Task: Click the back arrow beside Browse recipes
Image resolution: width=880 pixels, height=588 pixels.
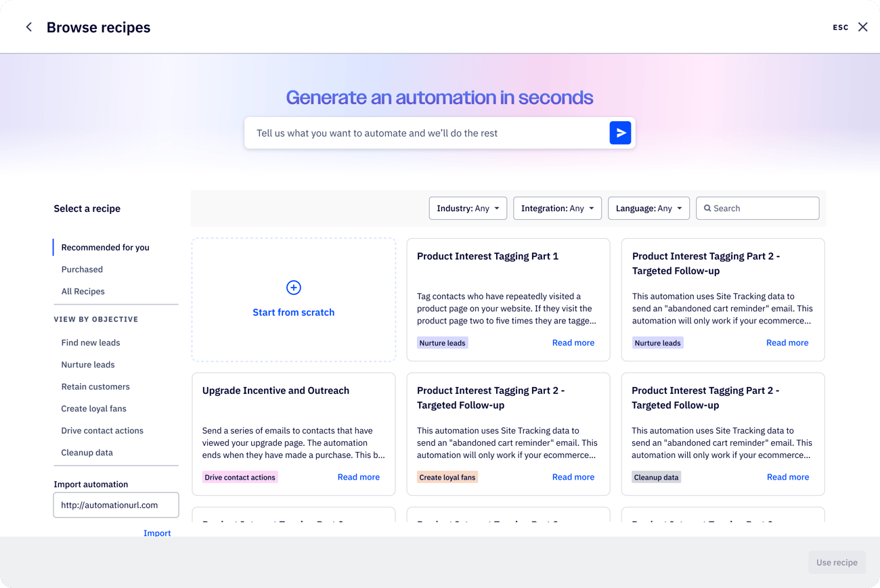Action: point(28,27)
